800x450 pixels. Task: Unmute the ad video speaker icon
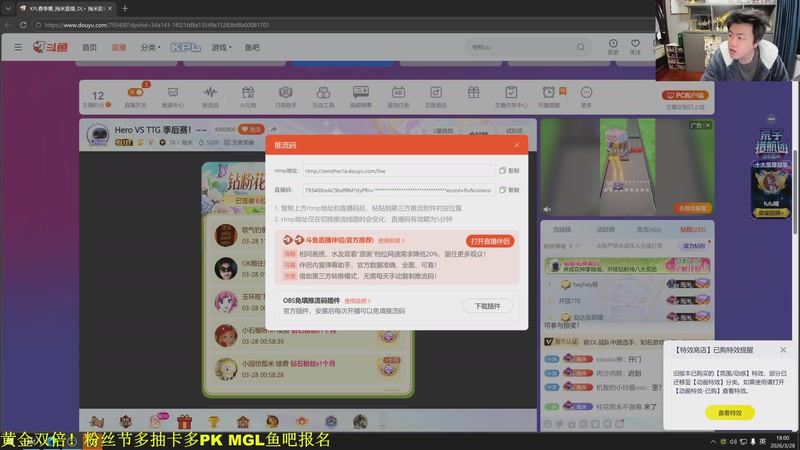547,209
